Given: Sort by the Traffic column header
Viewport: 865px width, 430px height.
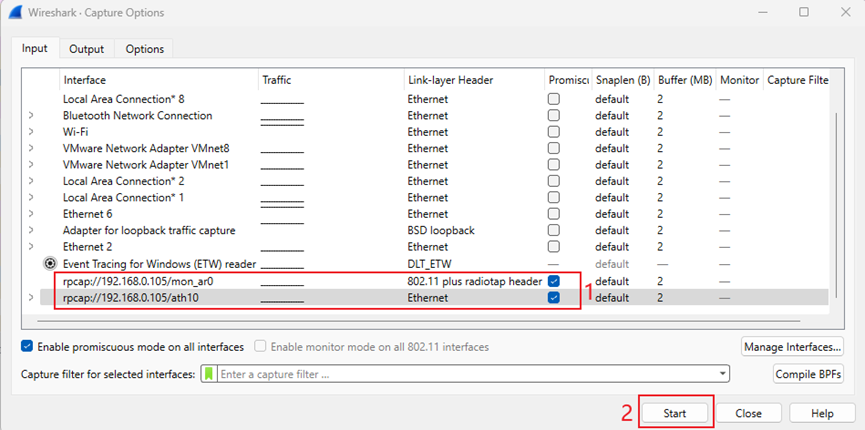Looking at the screenshot, I should [x=331, y=80].
